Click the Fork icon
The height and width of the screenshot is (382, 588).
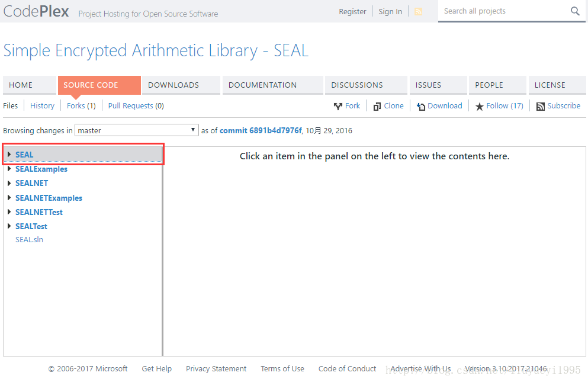338,105
